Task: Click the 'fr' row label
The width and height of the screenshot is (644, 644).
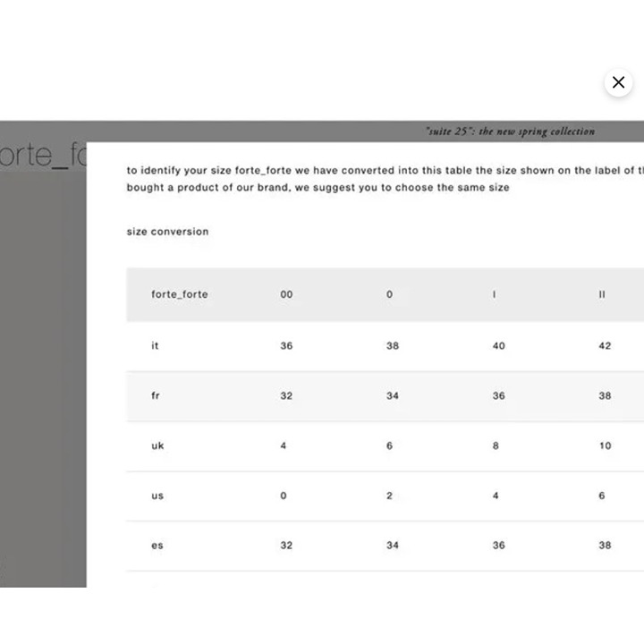Action: pos(156,396)
